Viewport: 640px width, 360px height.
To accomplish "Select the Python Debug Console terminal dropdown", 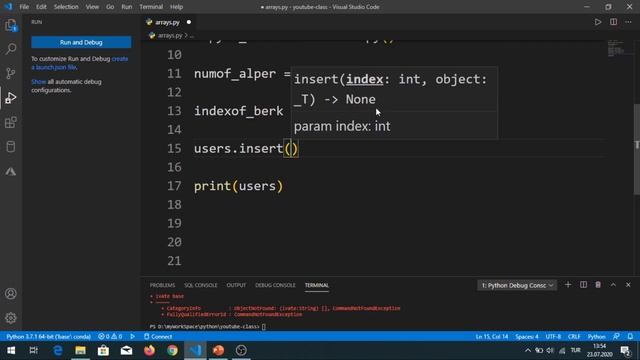I will click(x=517, y=285).
